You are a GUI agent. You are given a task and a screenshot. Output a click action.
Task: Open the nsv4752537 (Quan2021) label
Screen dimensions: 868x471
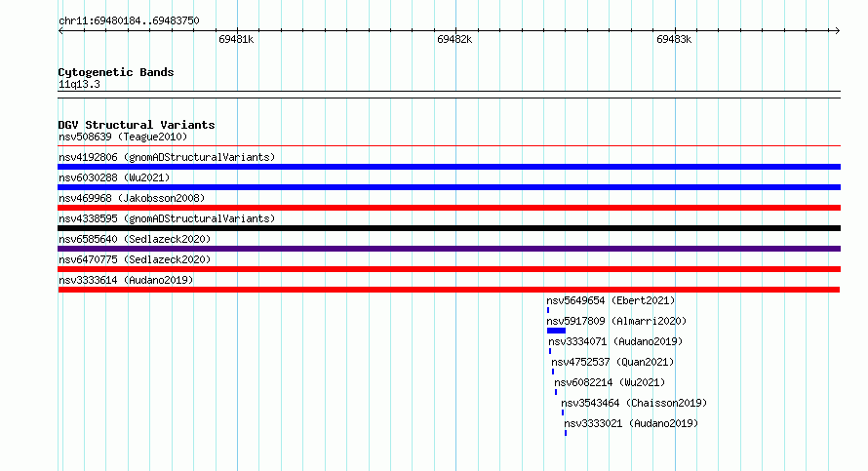pos(612,362)
